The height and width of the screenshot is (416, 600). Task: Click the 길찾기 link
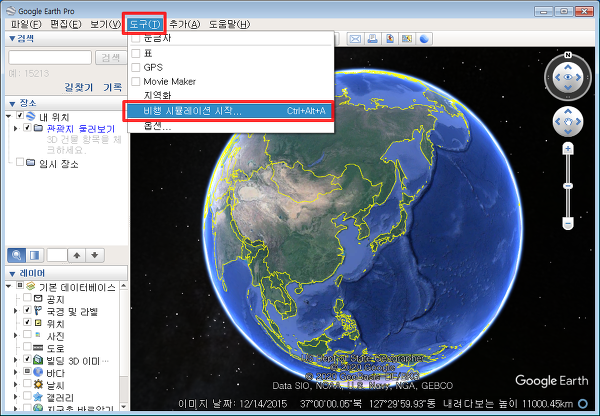[79, 87]
